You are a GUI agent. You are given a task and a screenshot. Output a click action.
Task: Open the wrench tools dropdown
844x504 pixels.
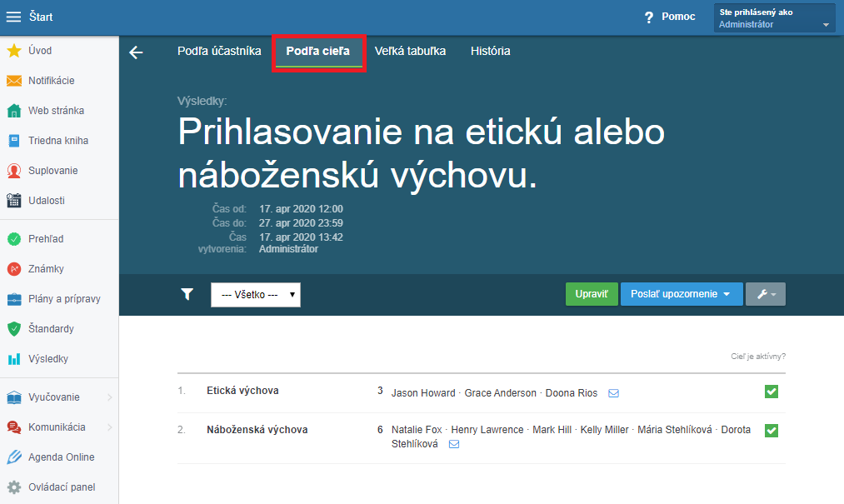[766, 294]
